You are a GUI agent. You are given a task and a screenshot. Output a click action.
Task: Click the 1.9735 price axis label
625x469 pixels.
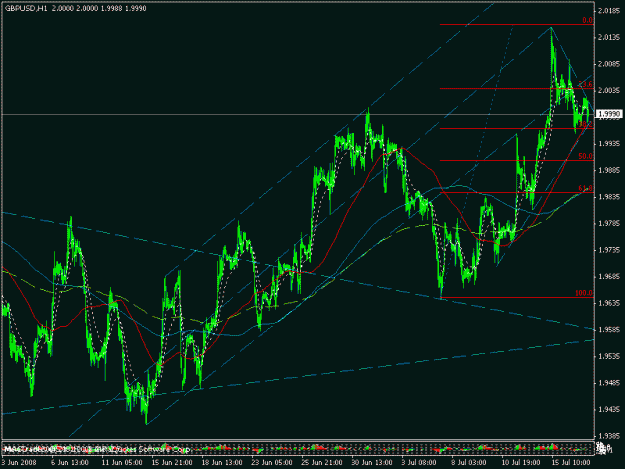point(609,250)
